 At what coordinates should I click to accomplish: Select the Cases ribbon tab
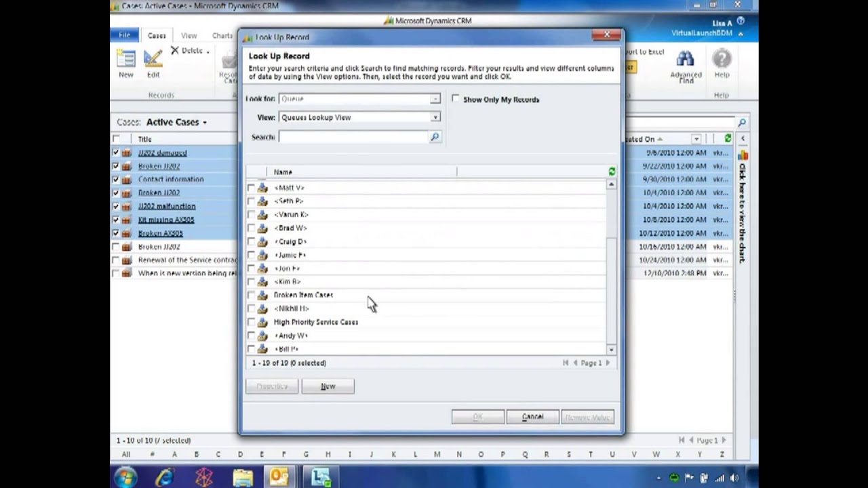click(x=157, y=36)
